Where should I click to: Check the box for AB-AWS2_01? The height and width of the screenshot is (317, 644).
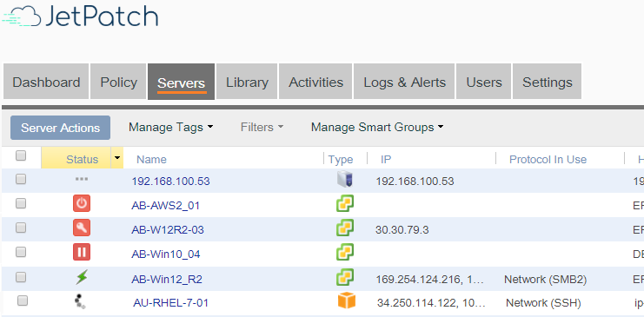pos(21,203)
